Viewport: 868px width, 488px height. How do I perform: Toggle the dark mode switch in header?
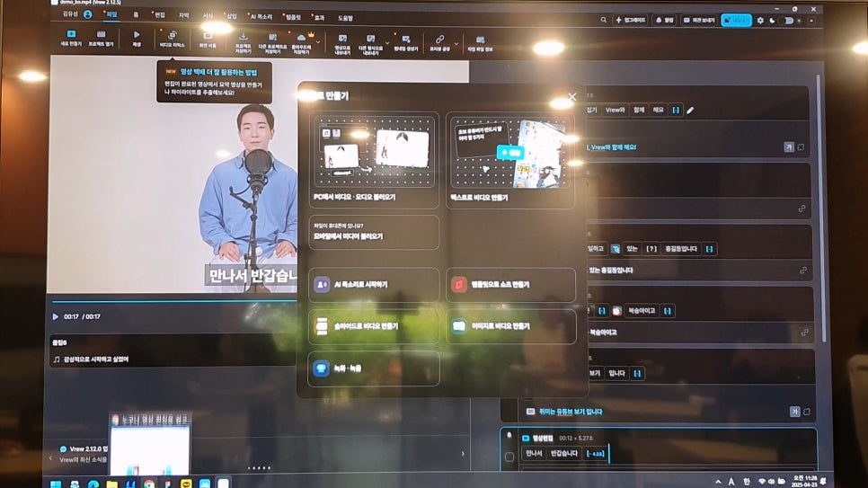pyautogui.click(x=785, y=21)
